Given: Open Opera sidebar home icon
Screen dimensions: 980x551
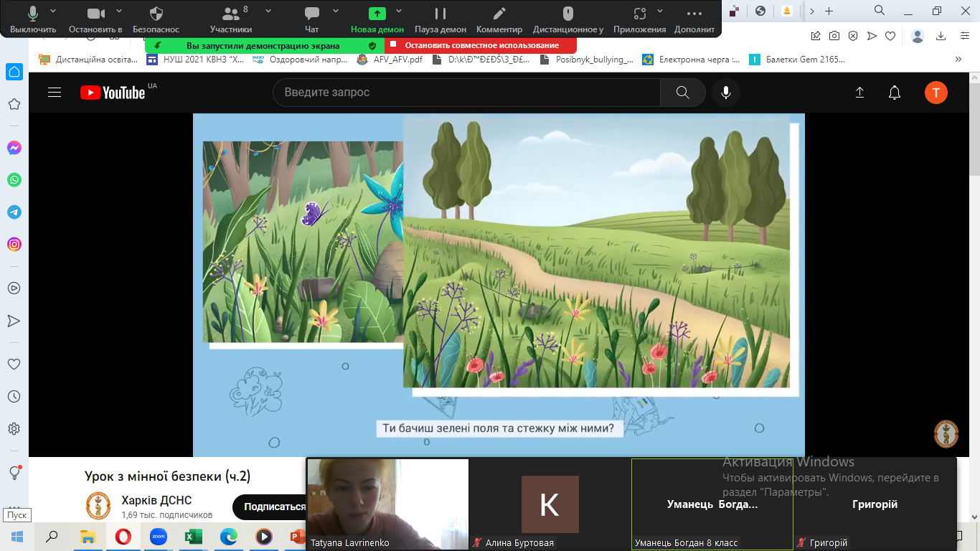Looking at the screenshot, I should (14, 72).
